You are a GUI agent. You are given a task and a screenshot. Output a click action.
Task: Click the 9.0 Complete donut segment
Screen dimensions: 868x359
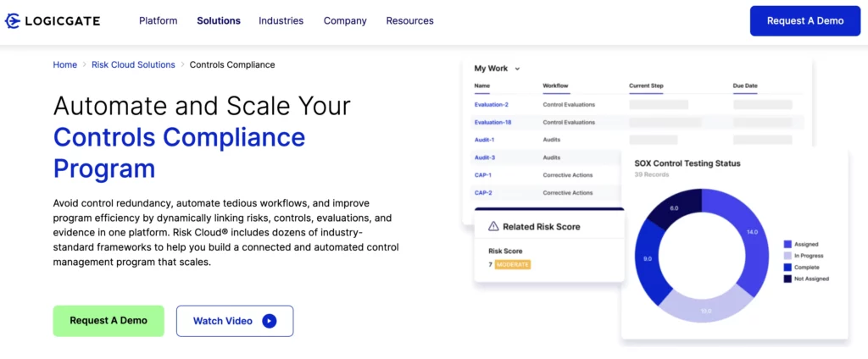646,257
